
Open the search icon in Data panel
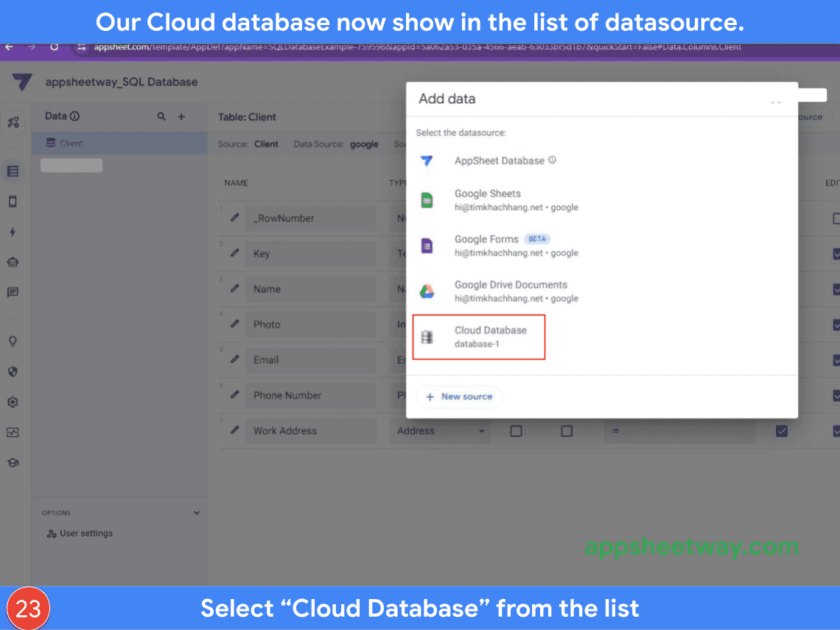(161, 116)
